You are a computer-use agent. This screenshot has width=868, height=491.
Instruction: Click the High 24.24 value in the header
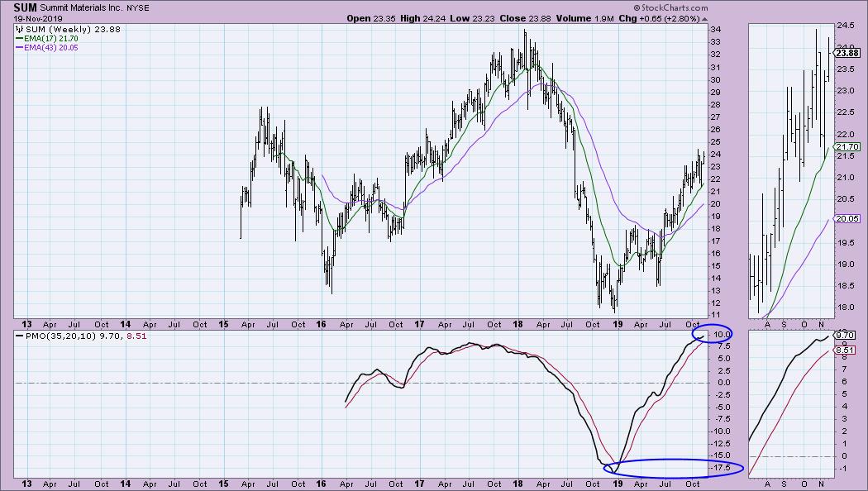point(423,18)
